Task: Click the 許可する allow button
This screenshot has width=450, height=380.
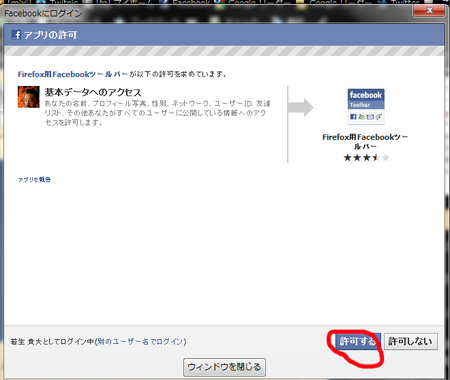Action: click(x=357, y=341)
